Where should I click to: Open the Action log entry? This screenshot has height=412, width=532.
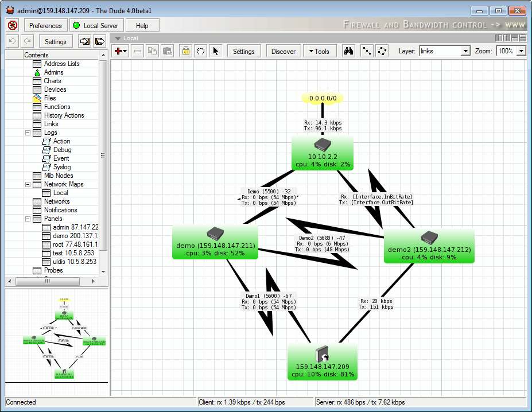tap(61, 141)
